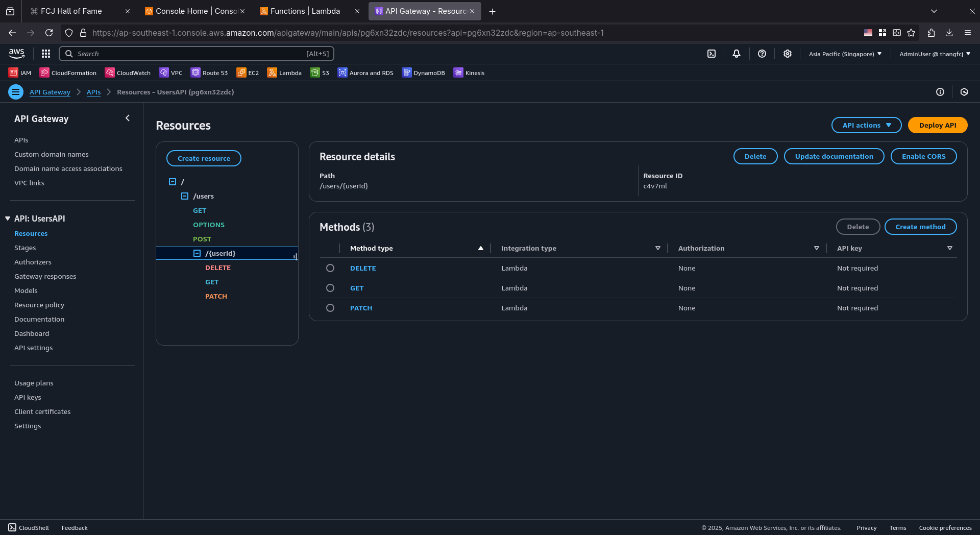Click the Create resource button
Image resolution: width=980 pixels, height=535 pixels.
[x=204, y=158]
